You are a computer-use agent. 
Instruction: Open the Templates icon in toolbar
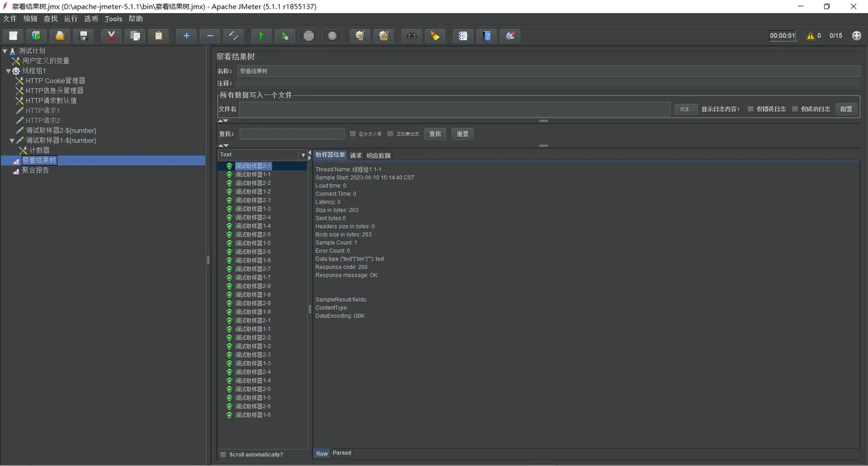point(36,36)
